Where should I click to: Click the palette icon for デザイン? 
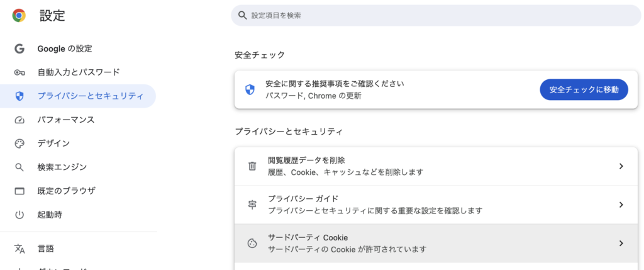pos(19,143)
